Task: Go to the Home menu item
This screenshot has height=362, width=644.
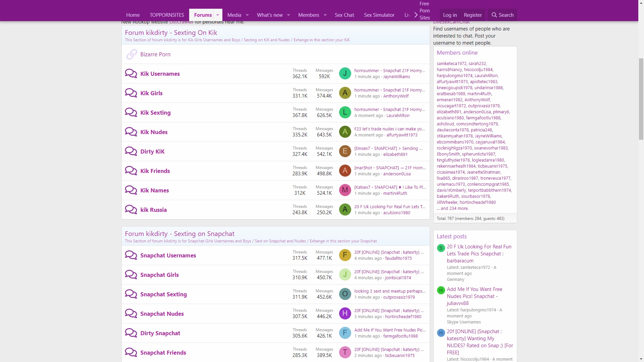Action: pos(133,15)
